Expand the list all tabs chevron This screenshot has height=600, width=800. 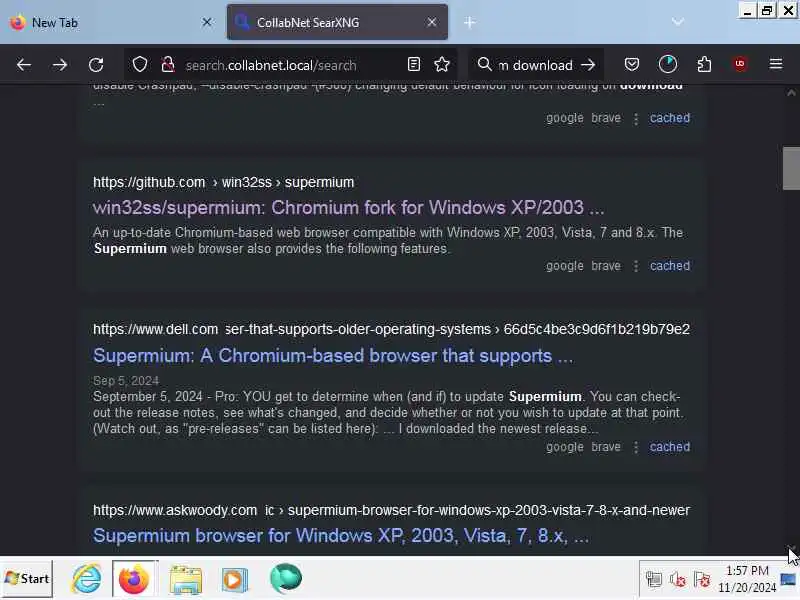678,21
